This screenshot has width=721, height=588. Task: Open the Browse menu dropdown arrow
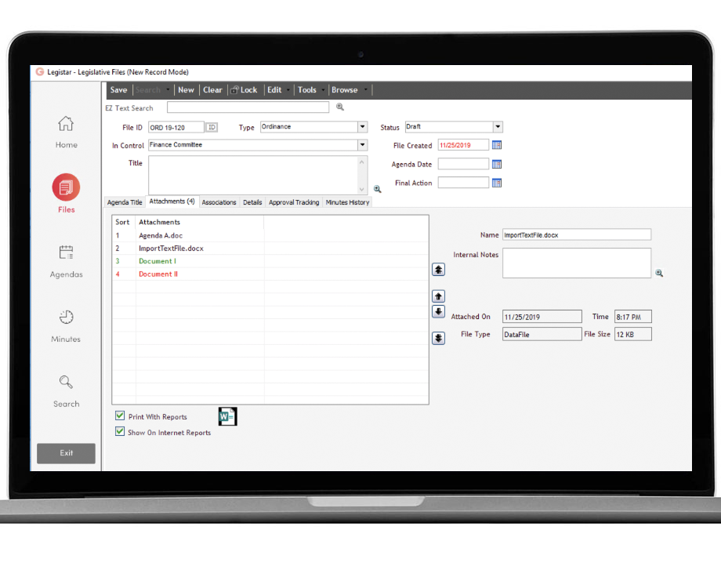click(365, 90)
